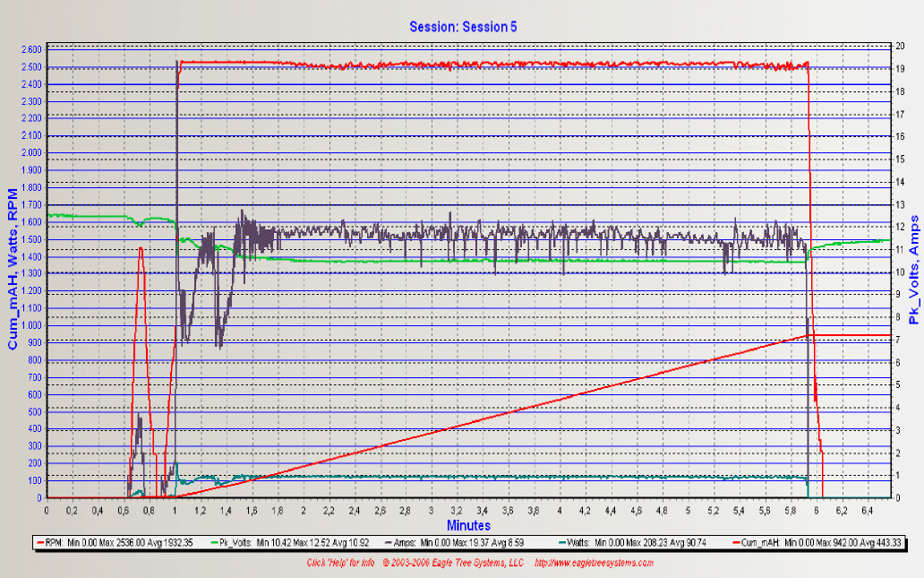
Task: Open the eagletreesystems.com website link
Action: [594, 564]
